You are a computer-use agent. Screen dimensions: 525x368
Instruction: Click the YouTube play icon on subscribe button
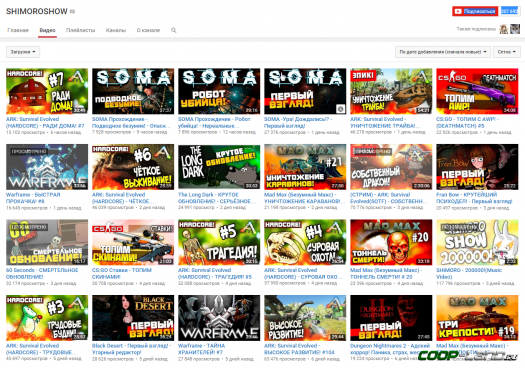tap(458, 11)
